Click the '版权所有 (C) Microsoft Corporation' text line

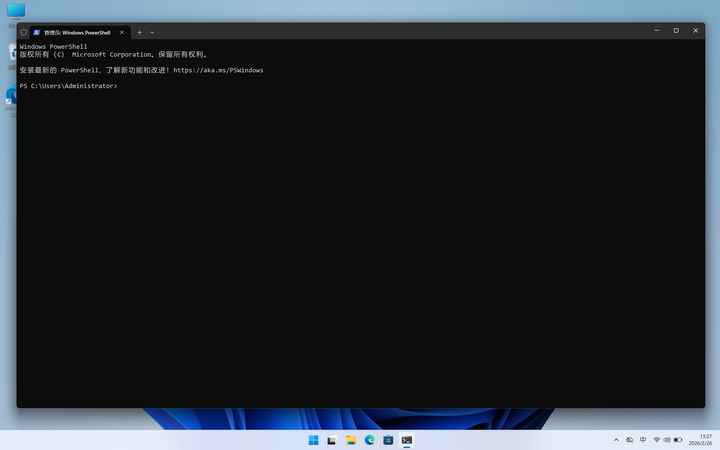click(113, 54)
